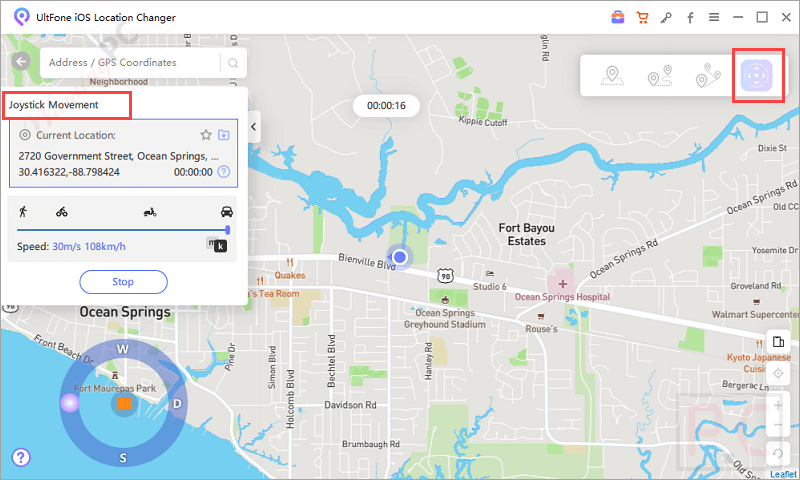
Task: Click the 00:00:16 timer pill
Action: point(386,106)
